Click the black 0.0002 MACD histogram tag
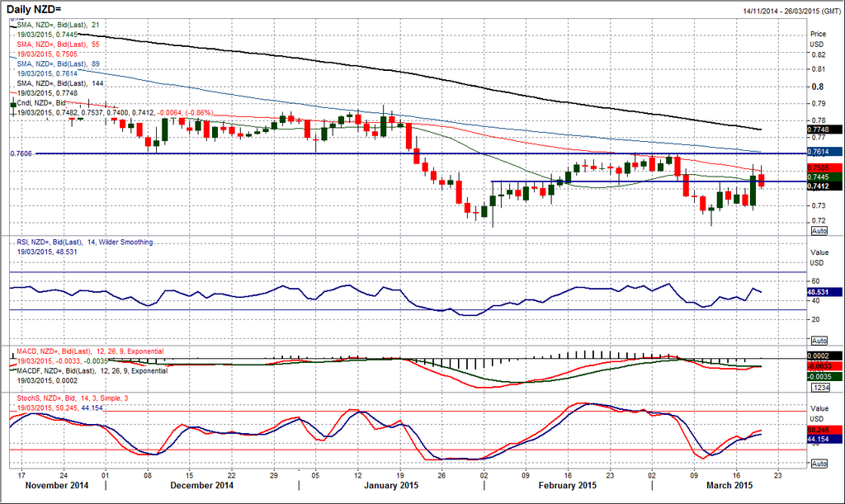The image size is (845, 504). pyautogui.click(x=824, y=356)
